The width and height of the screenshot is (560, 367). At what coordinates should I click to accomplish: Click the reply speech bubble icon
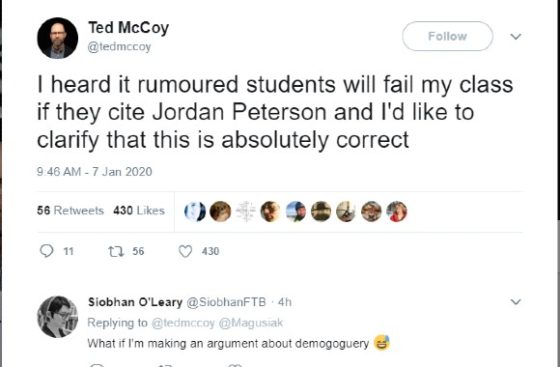tap(46, 251)
